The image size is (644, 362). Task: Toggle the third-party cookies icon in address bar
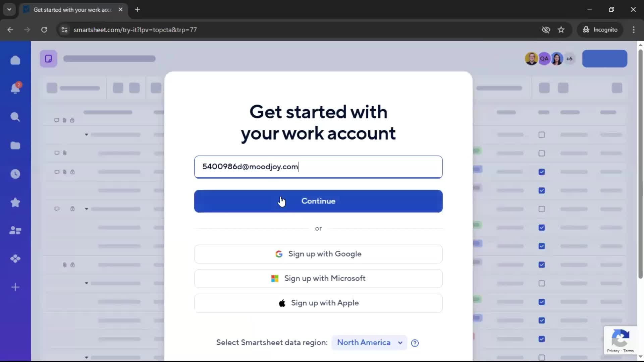(546, 29)
